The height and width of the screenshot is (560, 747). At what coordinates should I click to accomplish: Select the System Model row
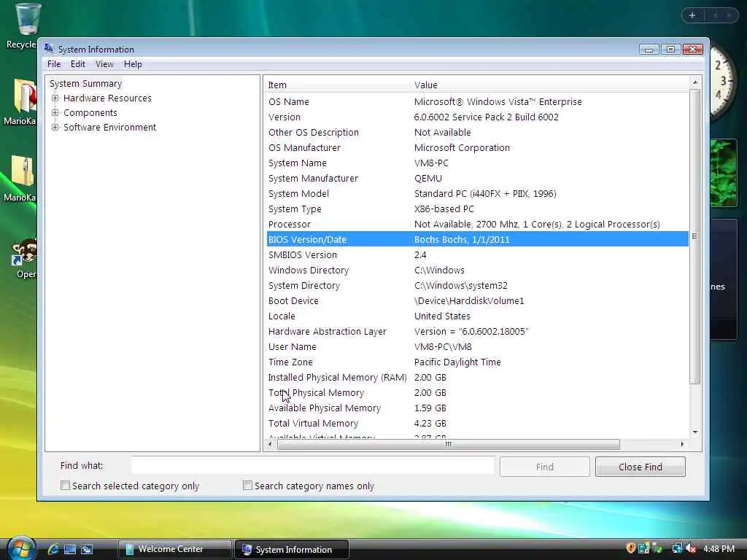pos(477,193)
